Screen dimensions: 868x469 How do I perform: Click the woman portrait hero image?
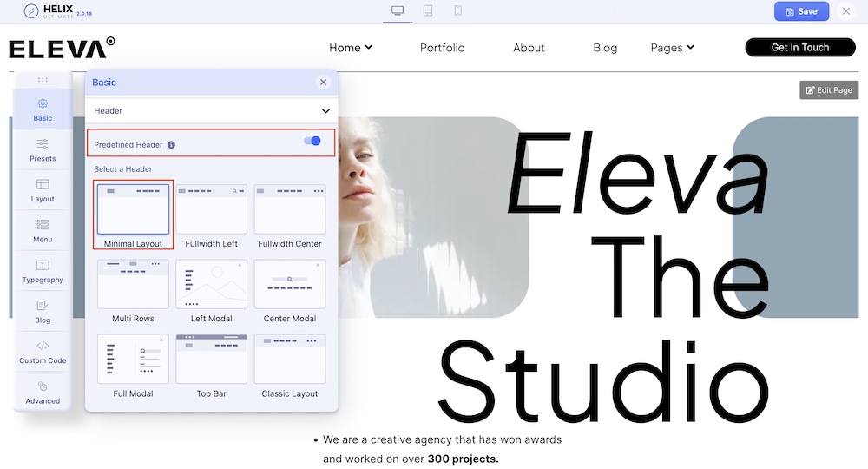435,217
